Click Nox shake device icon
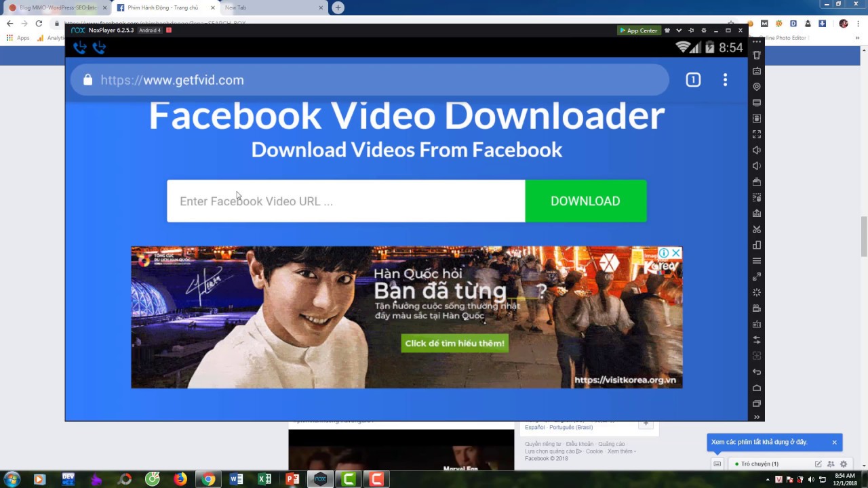The height and width of the screenshot is (488, 868). click(757, 56)
